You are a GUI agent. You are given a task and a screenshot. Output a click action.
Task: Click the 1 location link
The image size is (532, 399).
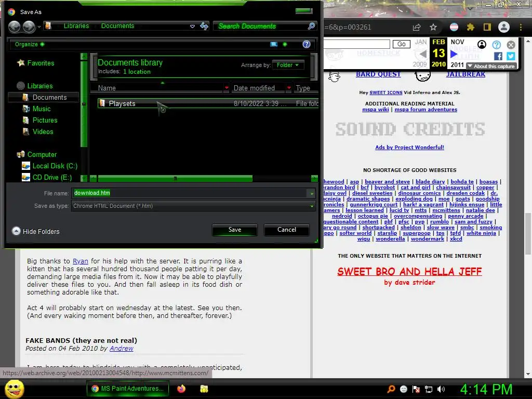[x=137, y=72]
